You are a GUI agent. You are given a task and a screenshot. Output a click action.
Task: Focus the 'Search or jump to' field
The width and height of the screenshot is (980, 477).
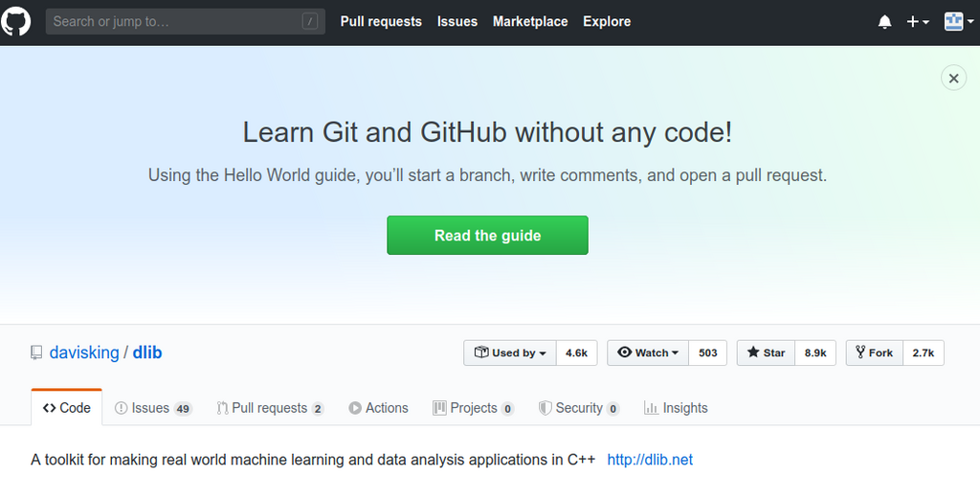point(185,22)
